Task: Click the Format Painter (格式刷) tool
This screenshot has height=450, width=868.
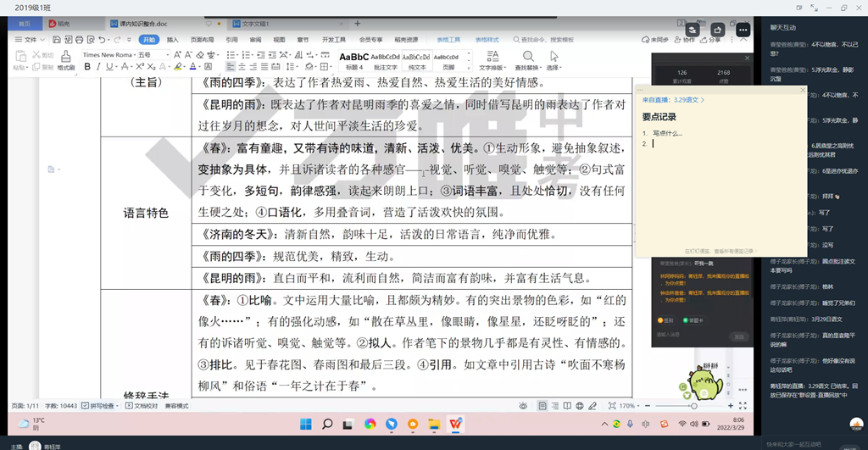Action: coord(65,60)
